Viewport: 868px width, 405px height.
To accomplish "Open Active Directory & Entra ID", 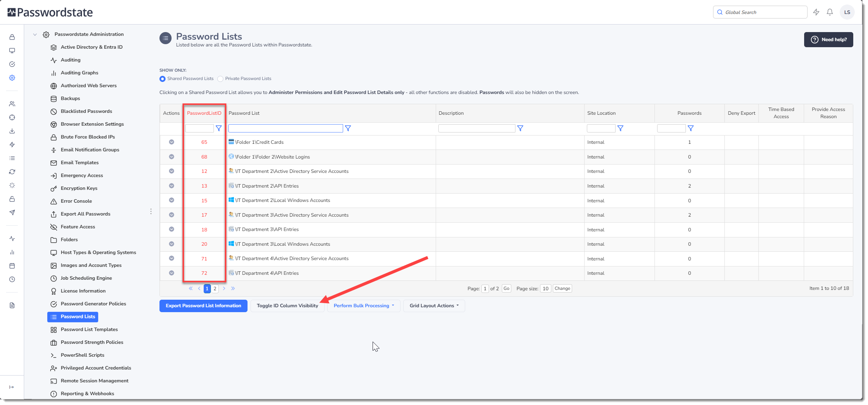I will [x=91, y=47].
